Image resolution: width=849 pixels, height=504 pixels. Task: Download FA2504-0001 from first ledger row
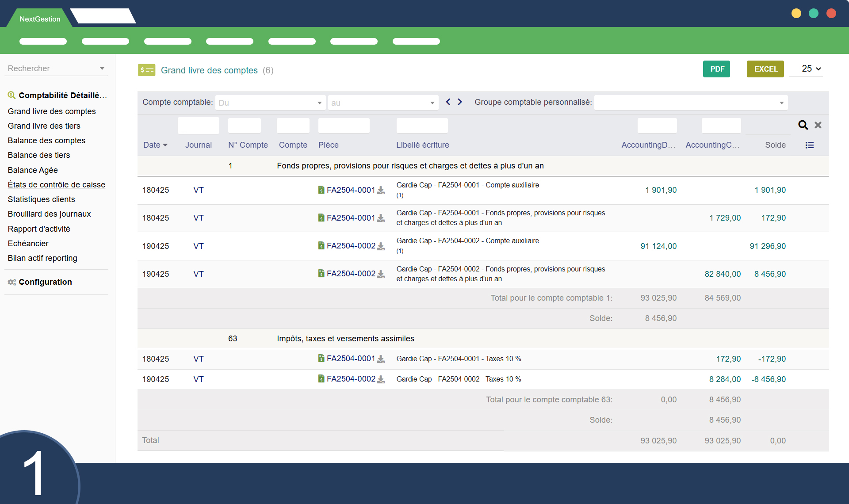click(x=381, y=190)
